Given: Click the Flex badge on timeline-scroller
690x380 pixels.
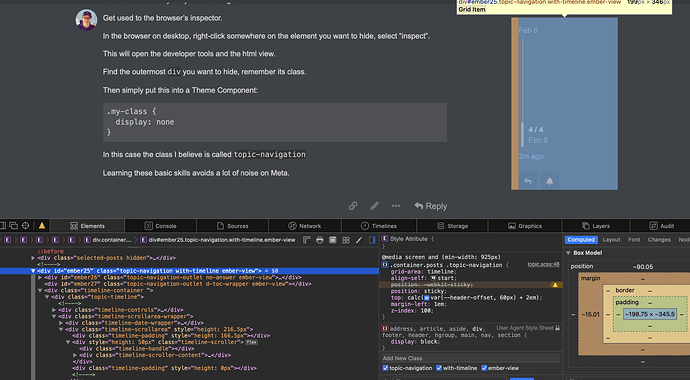Looking at the screenshot, I should click(251, 342).
